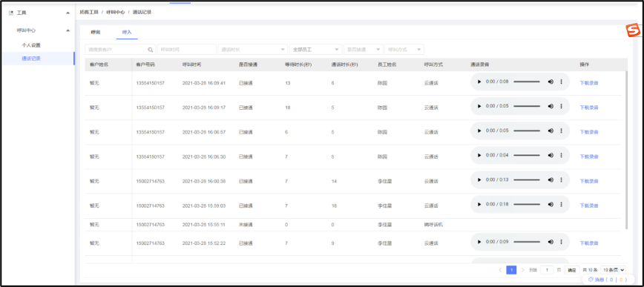Click the 确定 page jump button
Image resolution: width=644 pixels, height=287 pixels.
point(572,270)
